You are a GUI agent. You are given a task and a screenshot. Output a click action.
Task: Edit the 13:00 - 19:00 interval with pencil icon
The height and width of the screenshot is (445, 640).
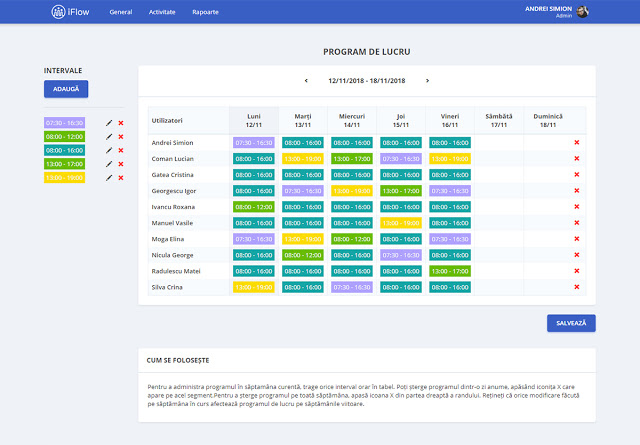tap(108, 177)
